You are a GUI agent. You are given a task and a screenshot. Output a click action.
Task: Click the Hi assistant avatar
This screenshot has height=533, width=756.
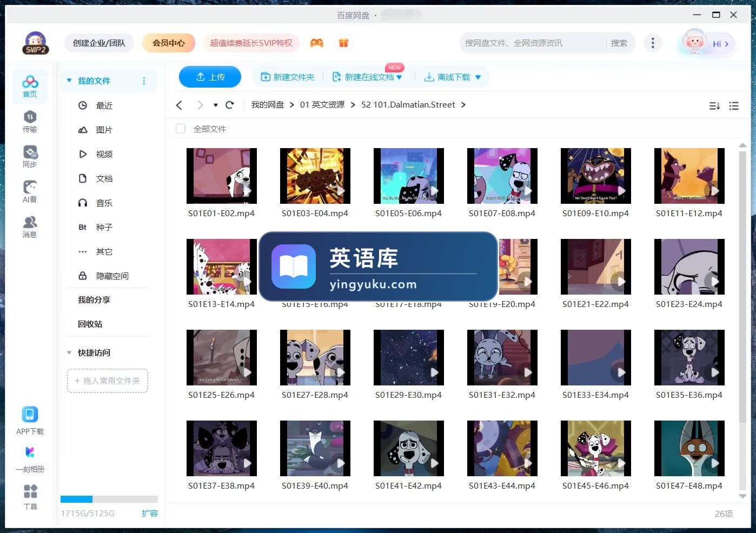point(706,43)
